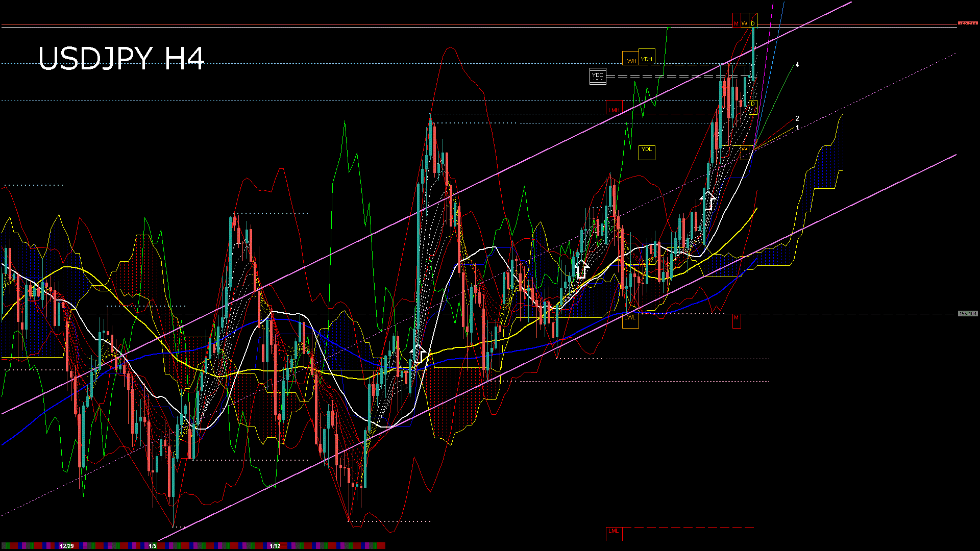Select the red LMH label box
Screen dimensions: 980x551
tap(614, 108)
